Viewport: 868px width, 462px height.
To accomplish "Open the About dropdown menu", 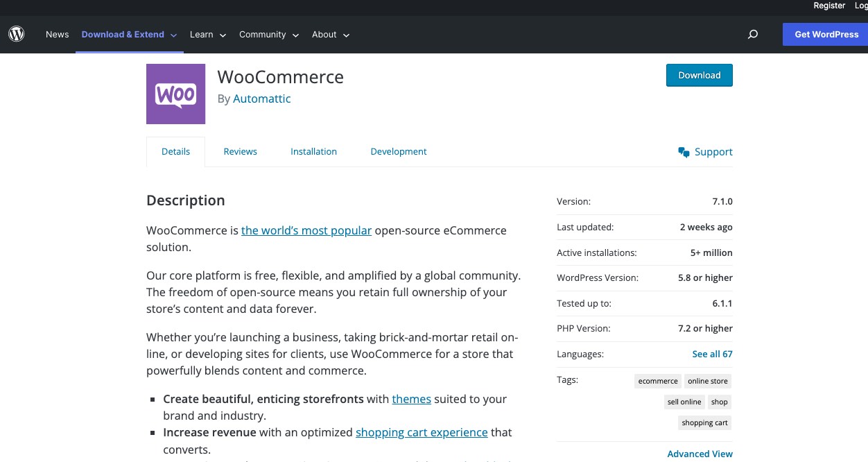I will [331, 35].
